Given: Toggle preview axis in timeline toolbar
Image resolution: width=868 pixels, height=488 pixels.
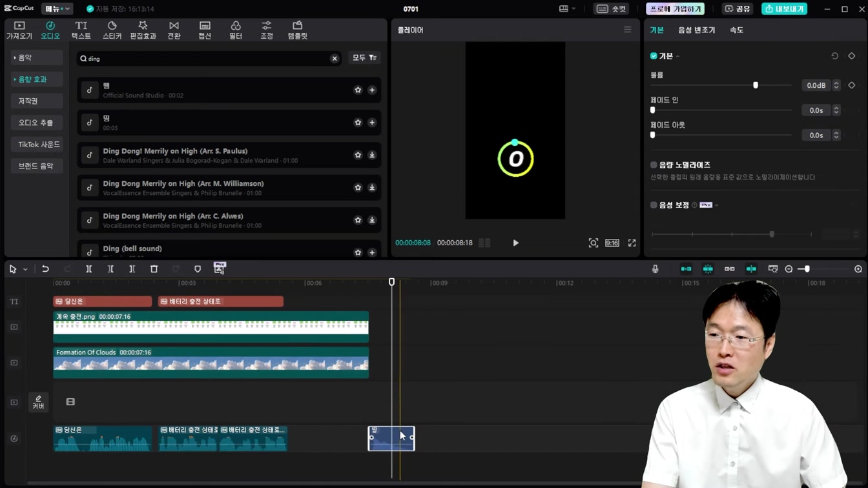Looking at the screenshot, I should [x=751, y=269].
